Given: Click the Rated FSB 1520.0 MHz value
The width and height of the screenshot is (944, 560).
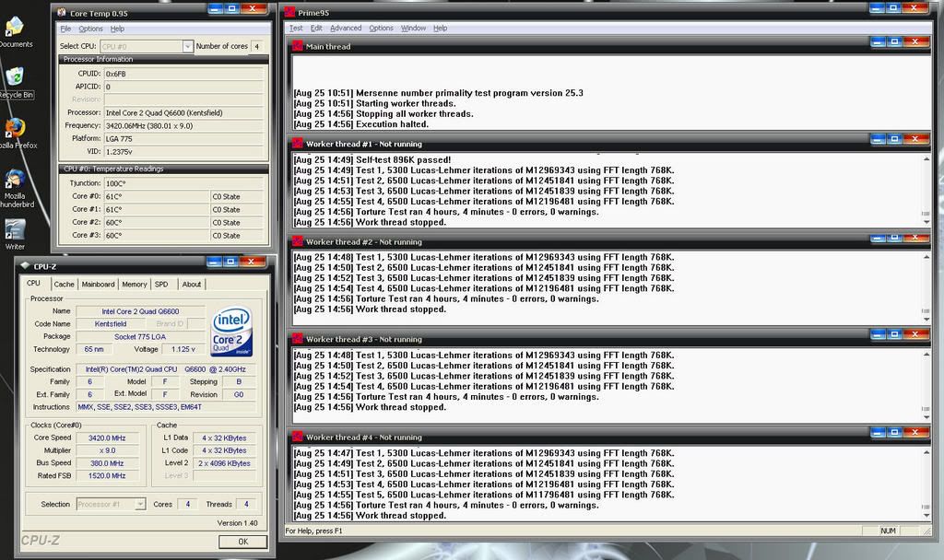Looking at the screenshot, I should pos(107,476).
